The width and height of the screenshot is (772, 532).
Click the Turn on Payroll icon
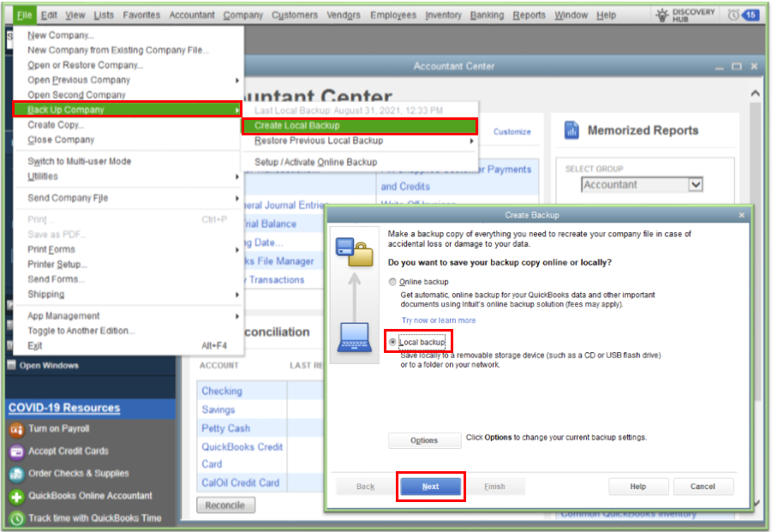[17, 430]
